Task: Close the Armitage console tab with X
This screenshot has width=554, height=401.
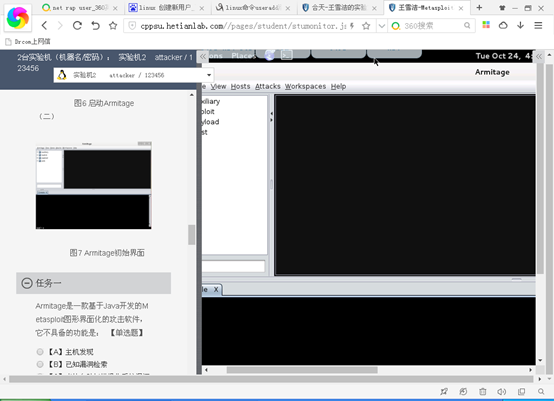Action: 216,289
